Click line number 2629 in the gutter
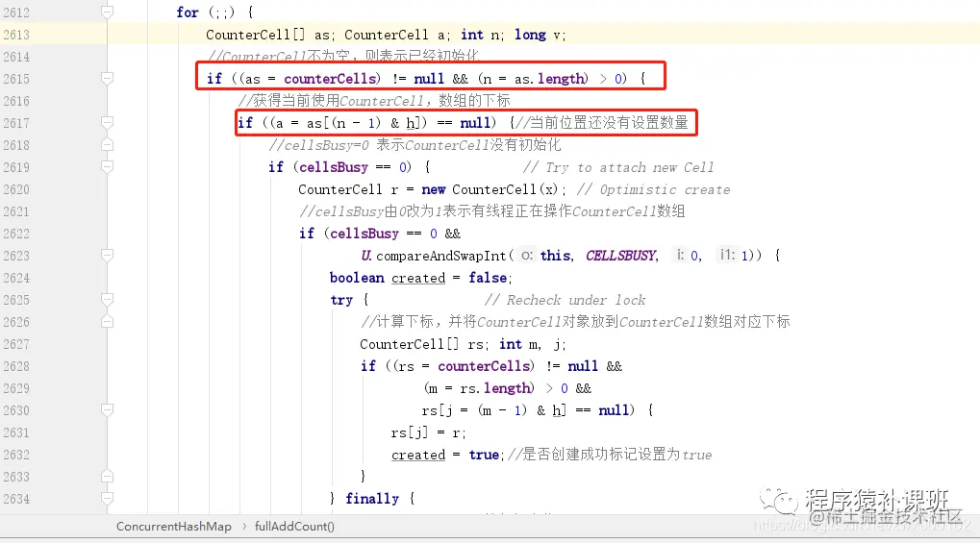980x543 pixels. tap(16, 388)
